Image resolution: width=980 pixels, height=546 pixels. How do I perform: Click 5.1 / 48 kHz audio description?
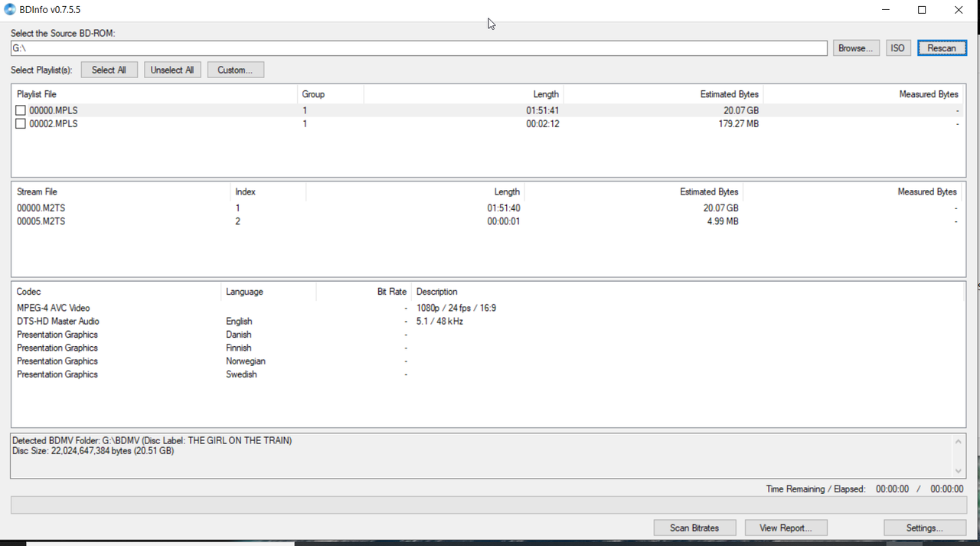pyautogui.click(x=439, y=321)
